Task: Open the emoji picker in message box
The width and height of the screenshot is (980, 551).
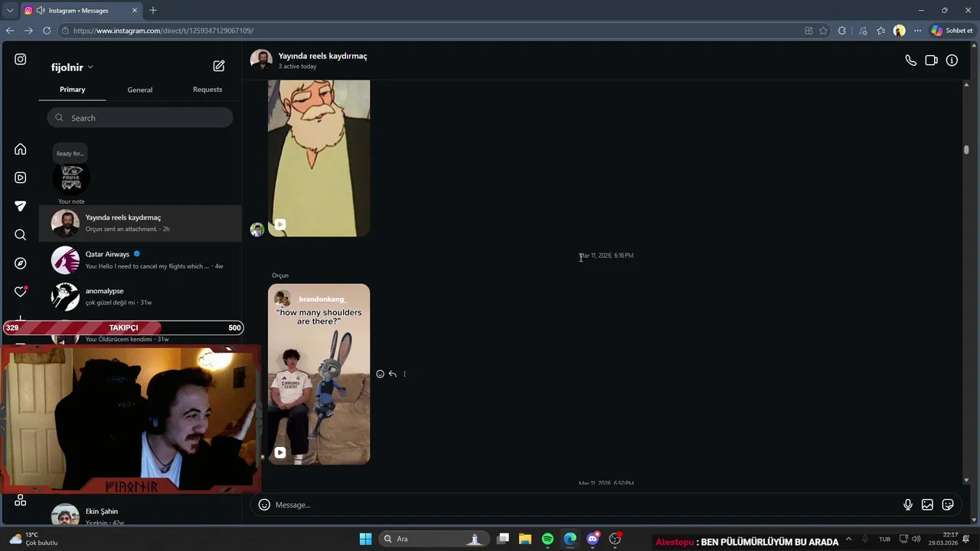Action: [264, 505]
